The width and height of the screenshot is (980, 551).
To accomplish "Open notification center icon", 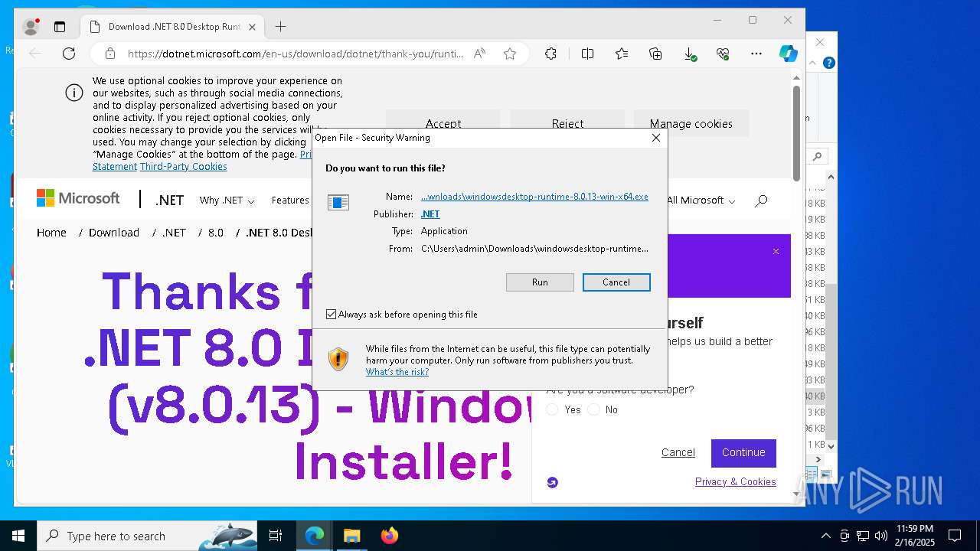I will 955,536.
